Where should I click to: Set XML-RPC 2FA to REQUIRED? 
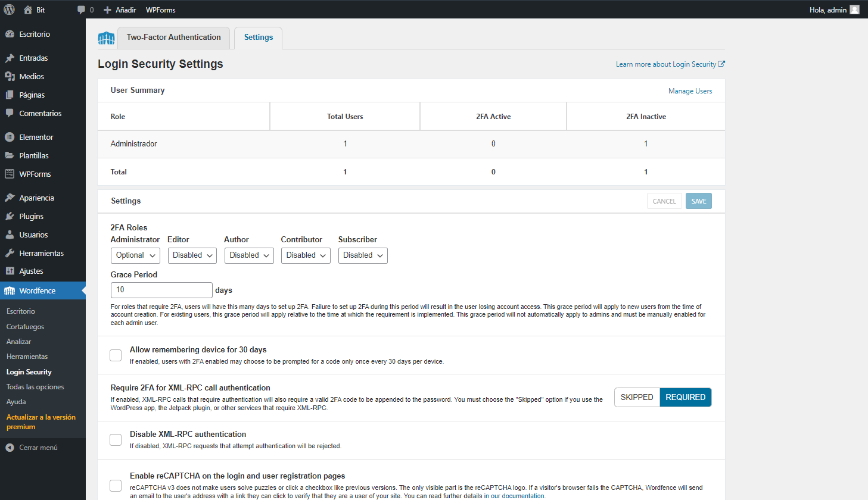[x=686, y=397]
